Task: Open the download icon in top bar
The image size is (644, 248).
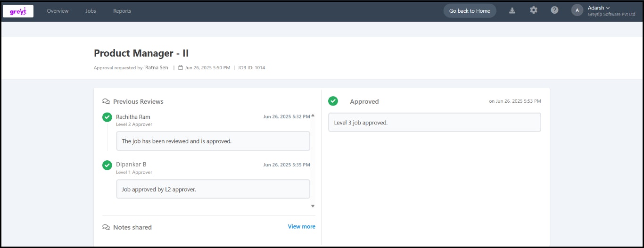Action: (x=512, y=10)
